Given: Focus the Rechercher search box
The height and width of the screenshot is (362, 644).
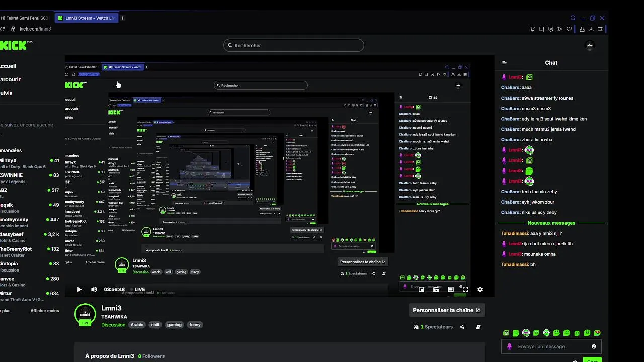Looking at the screenshot, I should click(294, 45).
